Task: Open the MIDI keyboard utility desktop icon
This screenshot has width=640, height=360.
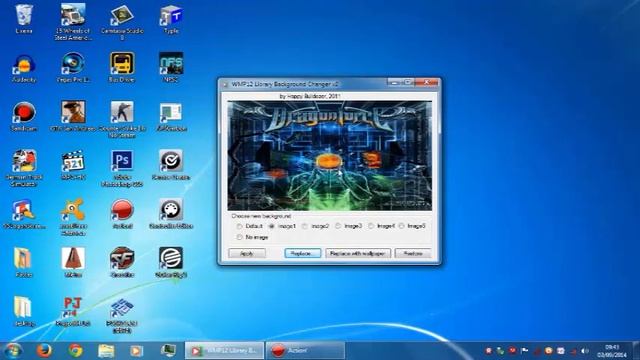Action: [x=171, y=213]
